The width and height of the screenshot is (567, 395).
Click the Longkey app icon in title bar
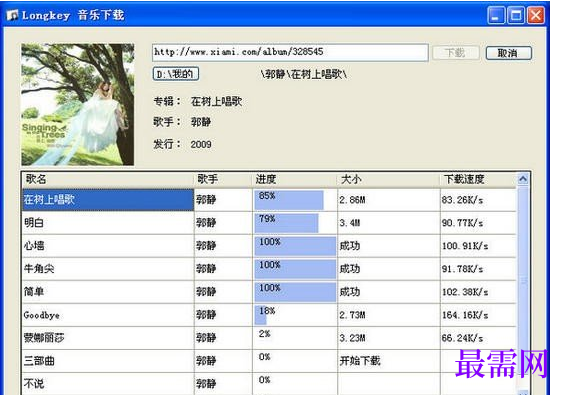click(x=12, y=15)
